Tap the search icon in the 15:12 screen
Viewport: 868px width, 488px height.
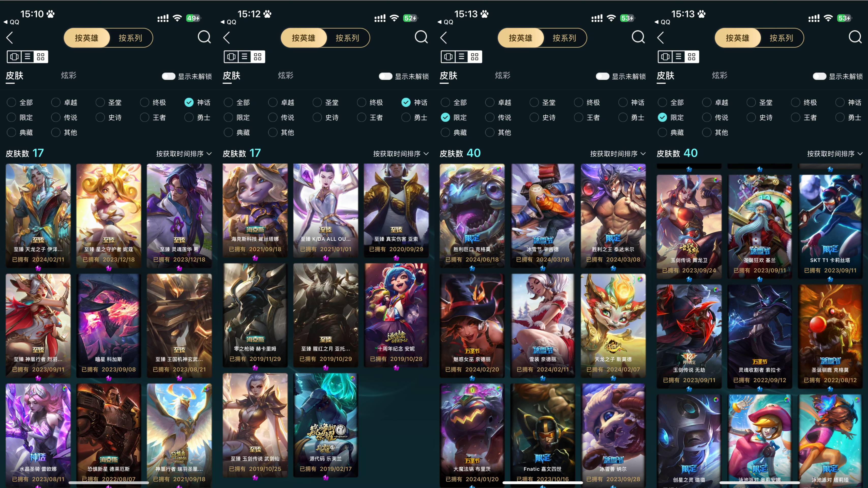coord(421,37)
